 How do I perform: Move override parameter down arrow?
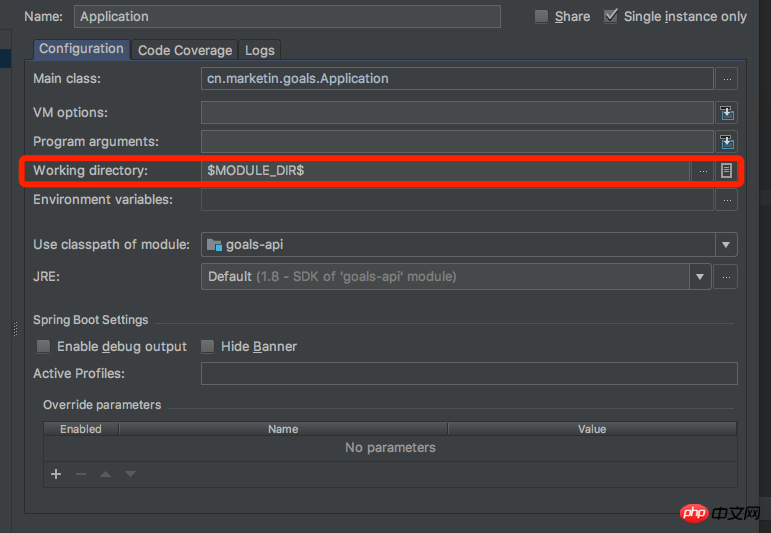[x=130, y=474]
